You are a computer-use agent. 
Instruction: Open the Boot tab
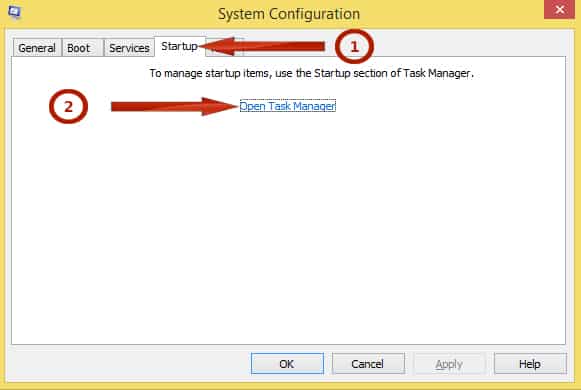82,48
